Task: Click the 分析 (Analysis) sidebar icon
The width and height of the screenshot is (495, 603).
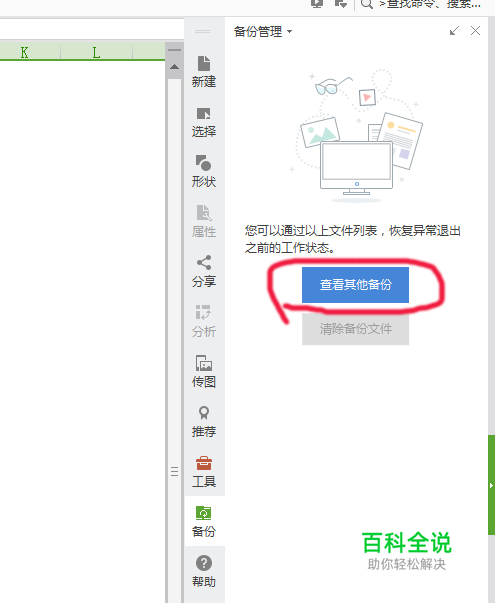Action: 204,321
